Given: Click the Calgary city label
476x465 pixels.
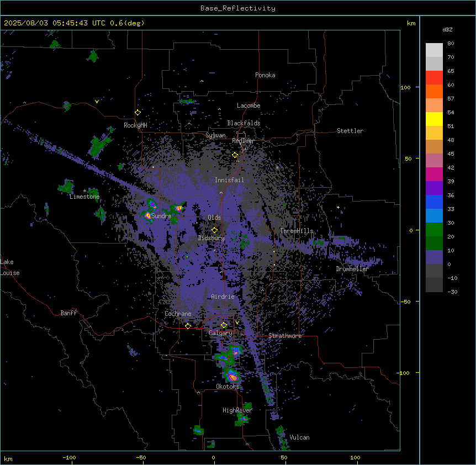Looking at the screenshot, I should click(220, 333).
